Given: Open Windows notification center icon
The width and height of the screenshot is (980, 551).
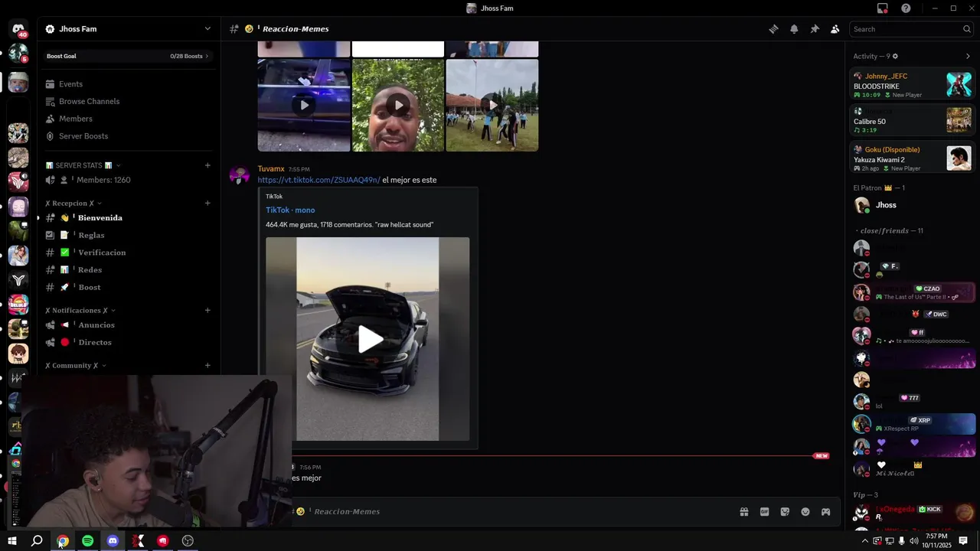Looking at the screenshot, I should (963, 541).
